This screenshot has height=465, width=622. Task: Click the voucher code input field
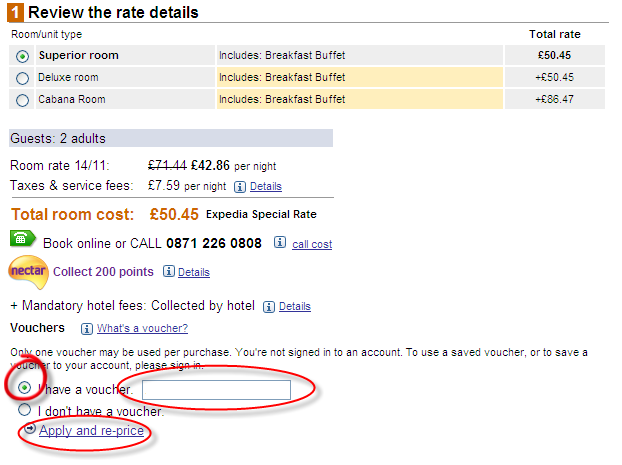click(x=216, y=390)
